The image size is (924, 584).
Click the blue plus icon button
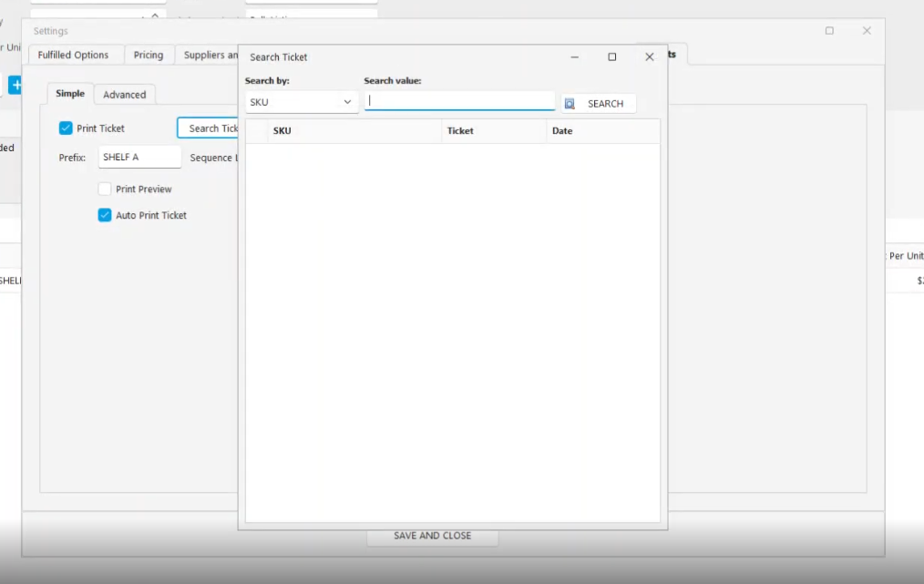click(15, 85)
